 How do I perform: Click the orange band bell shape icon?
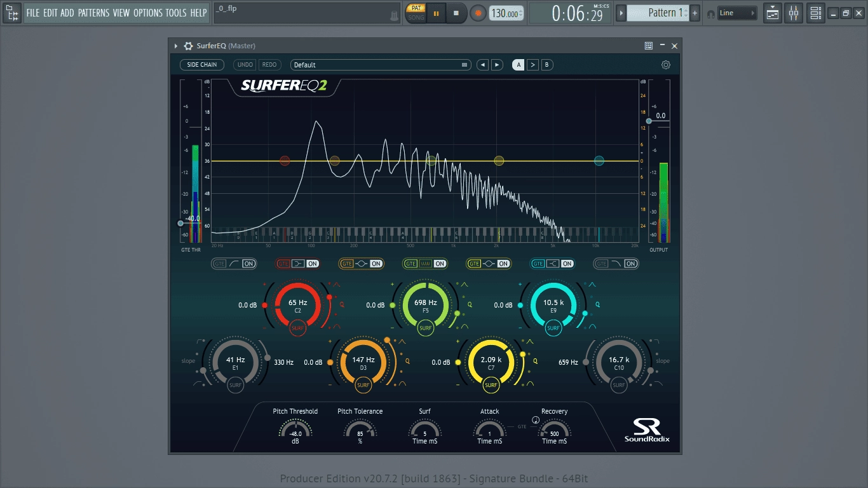coord(362,264)
